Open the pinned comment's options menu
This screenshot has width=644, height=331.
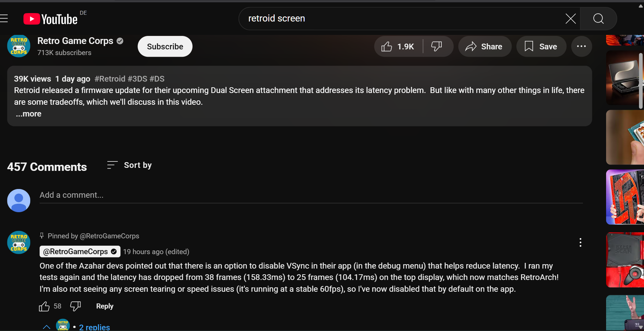click(580, 242)
